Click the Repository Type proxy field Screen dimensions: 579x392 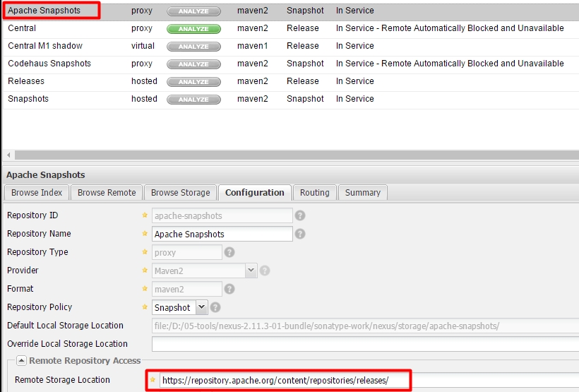pyautogui.click(x=187, y=252)
